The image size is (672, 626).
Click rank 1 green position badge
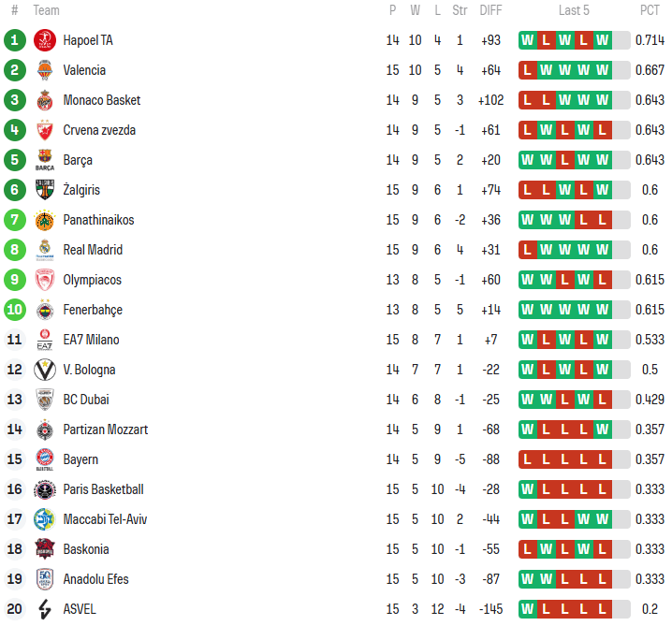click(14, 40)
